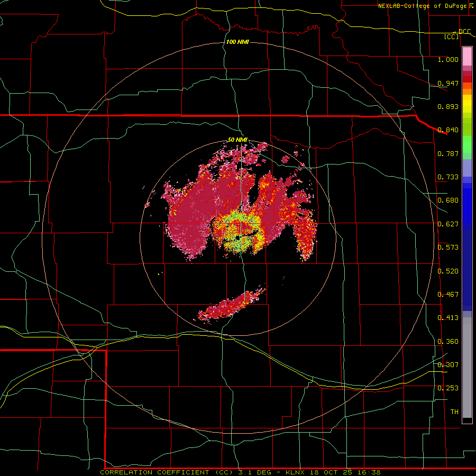Select the 1.000 value on the scale
This screenshot has width=476, height=476.
(x=448, y=59)
